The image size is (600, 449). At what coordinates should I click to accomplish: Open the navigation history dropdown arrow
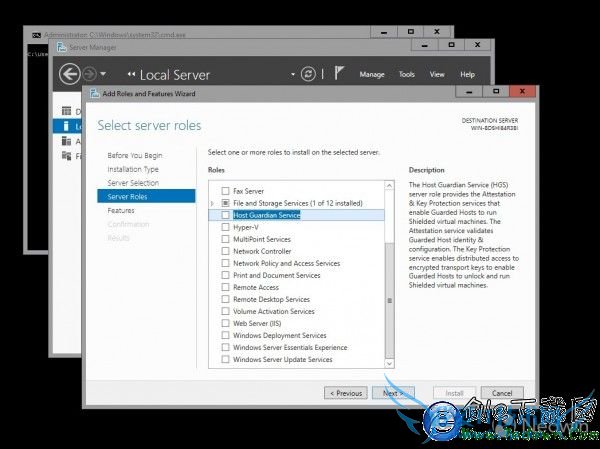click(103, 74)
